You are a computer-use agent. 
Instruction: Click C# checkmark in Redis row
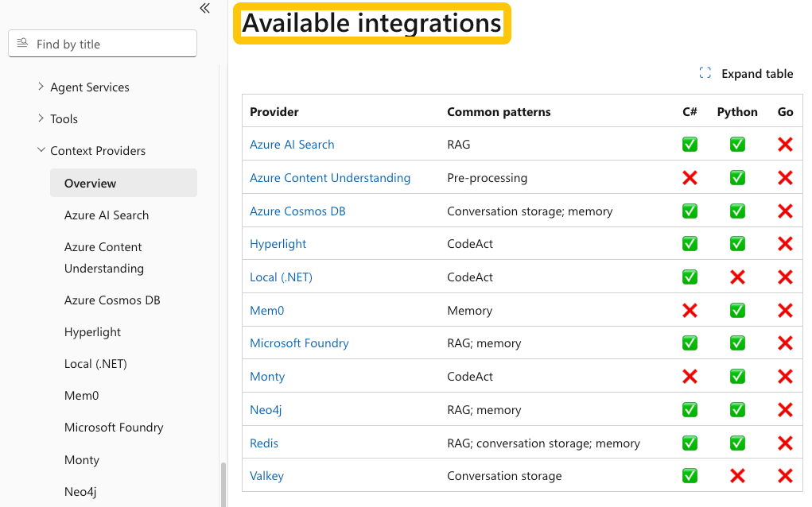coord(690,443)
